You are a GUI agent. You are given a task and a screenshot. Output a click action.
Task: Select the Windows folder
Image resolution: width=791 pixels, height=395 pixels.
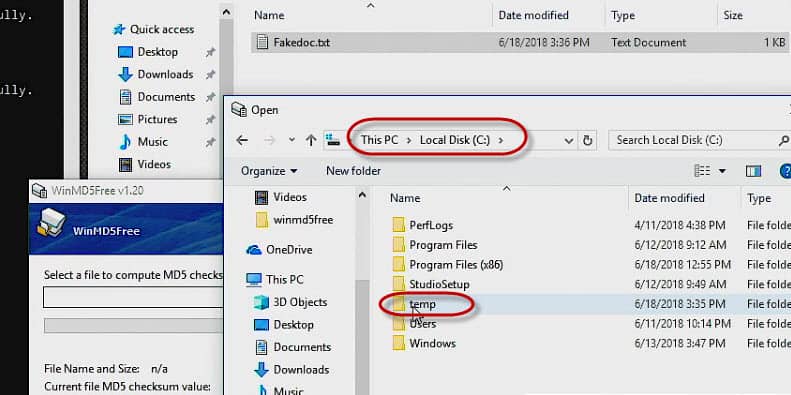[x=432, y=344]
